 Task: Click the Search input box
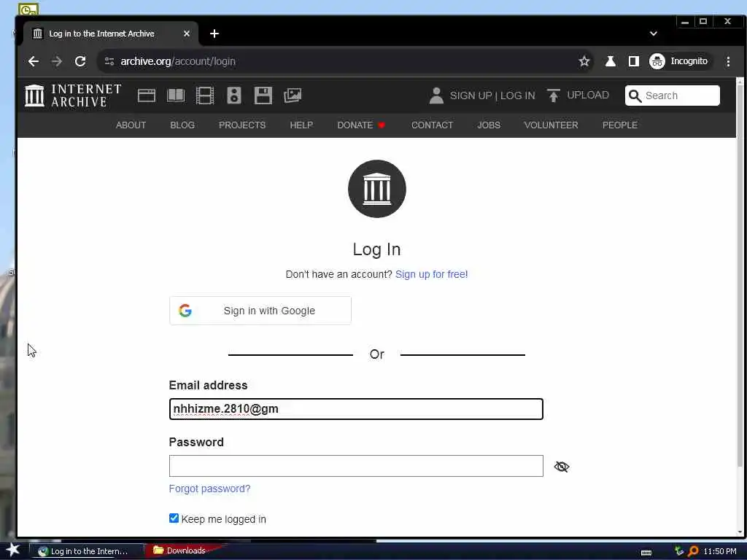pos(672,96)
